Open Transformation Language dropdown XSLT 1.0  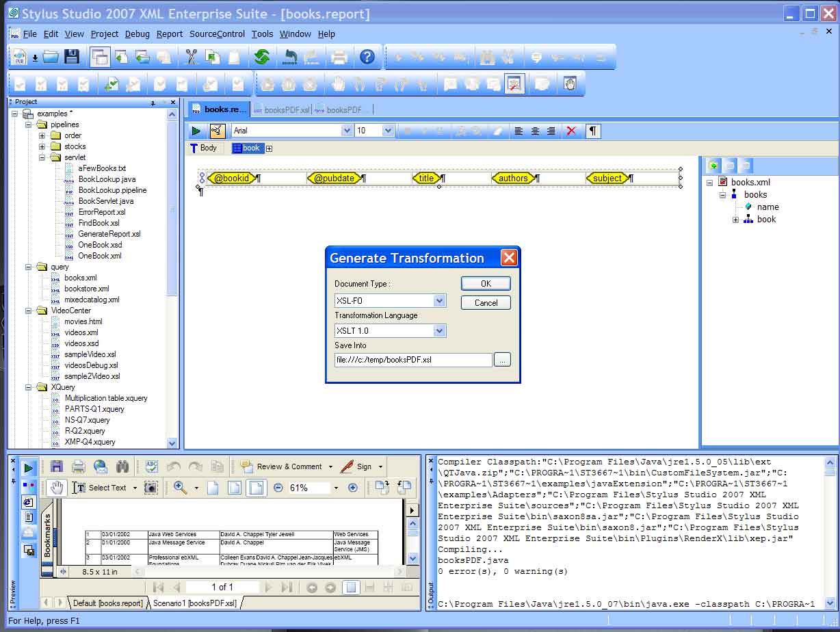pyautogui.click(x=439, y=330)
